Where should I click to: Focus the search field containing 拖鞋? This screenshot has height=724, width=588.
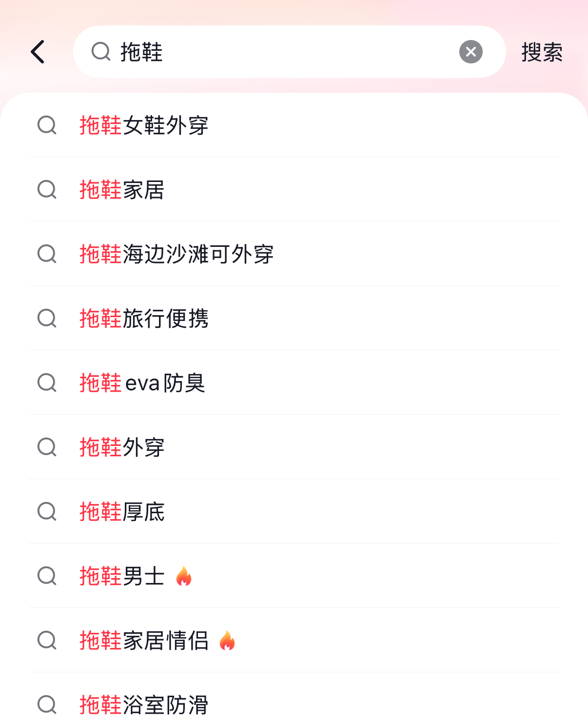[x=289, y=52]
